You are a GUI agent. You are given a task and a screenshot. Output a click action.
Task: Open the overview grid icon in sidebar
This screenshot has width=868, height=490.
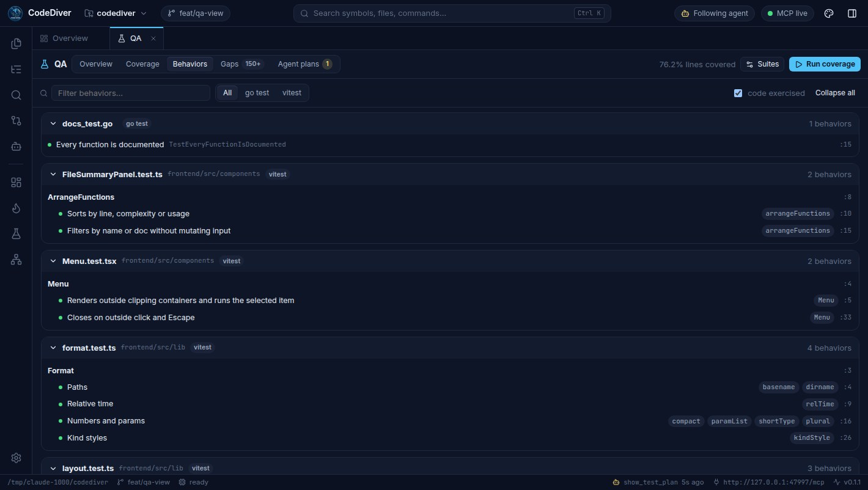(16, 183)
